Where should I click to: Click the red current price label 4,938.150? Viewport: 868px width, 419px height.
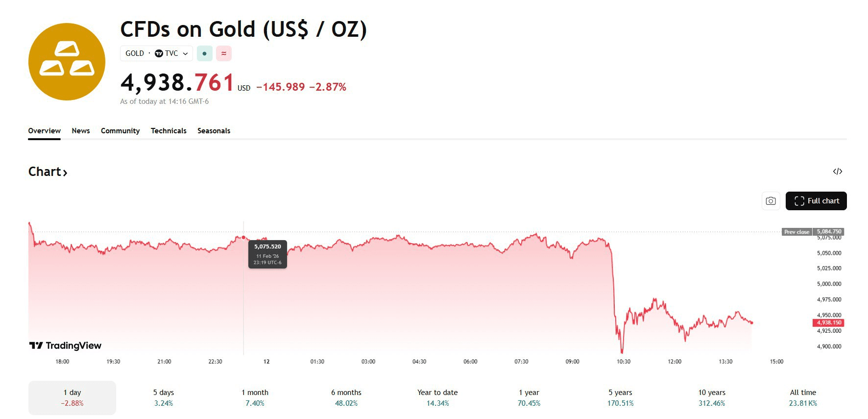point(828,322)
